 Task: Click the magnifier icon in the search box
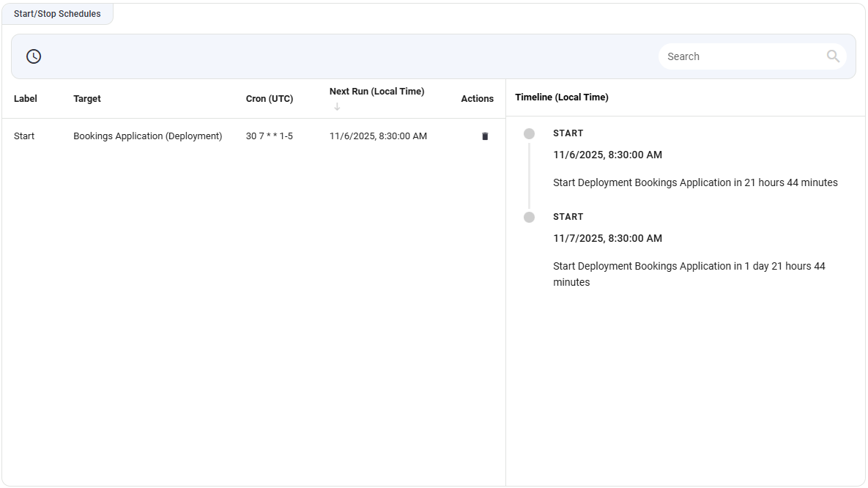pos(833,56)
